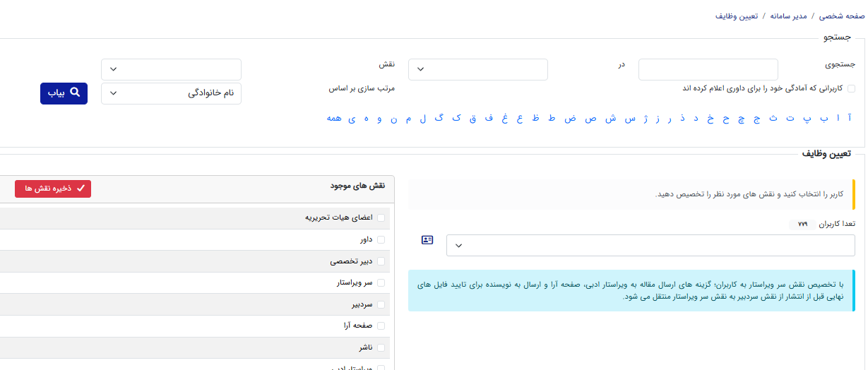Open the نام خانوادگی sort dropdown

pos(171,93)
